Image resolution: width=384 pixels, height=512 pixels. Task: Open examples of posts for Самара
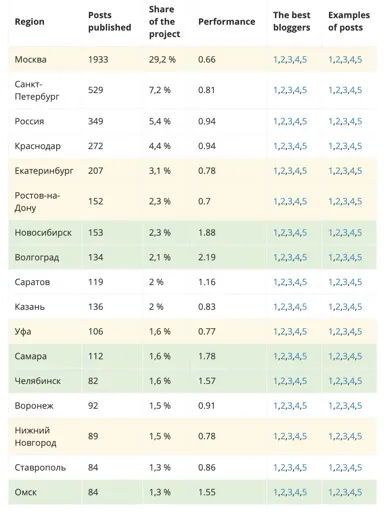(x=345, y=356)
